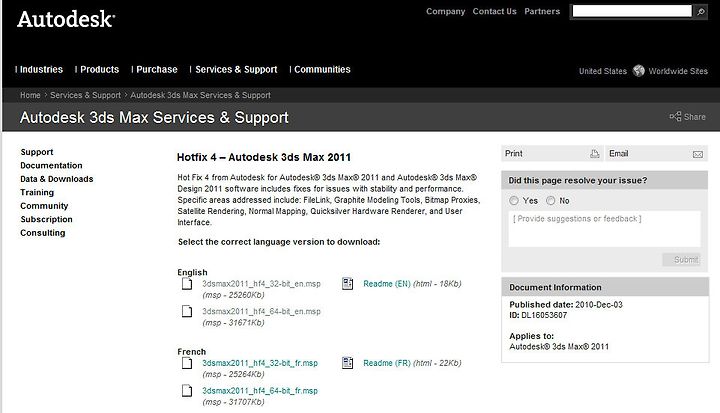Open the Company link
The width and height of the screenshot is (720, 413).
[x=445, y=11]
